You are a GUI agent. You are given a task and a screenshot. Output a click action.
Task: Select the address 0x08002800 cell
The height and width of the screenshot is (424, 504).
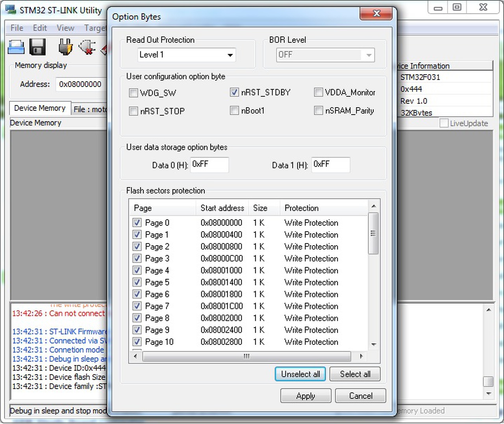(221, 342)
